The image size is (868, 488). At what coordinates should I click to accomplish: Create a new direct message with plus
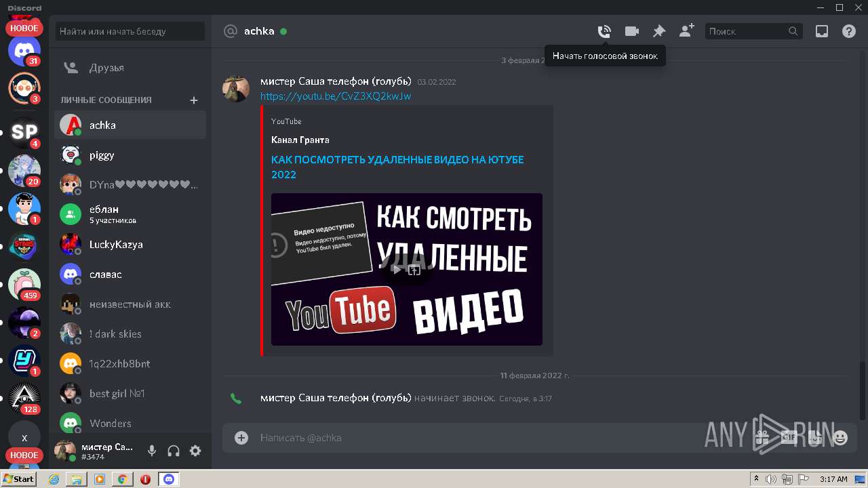click(194, 100)
